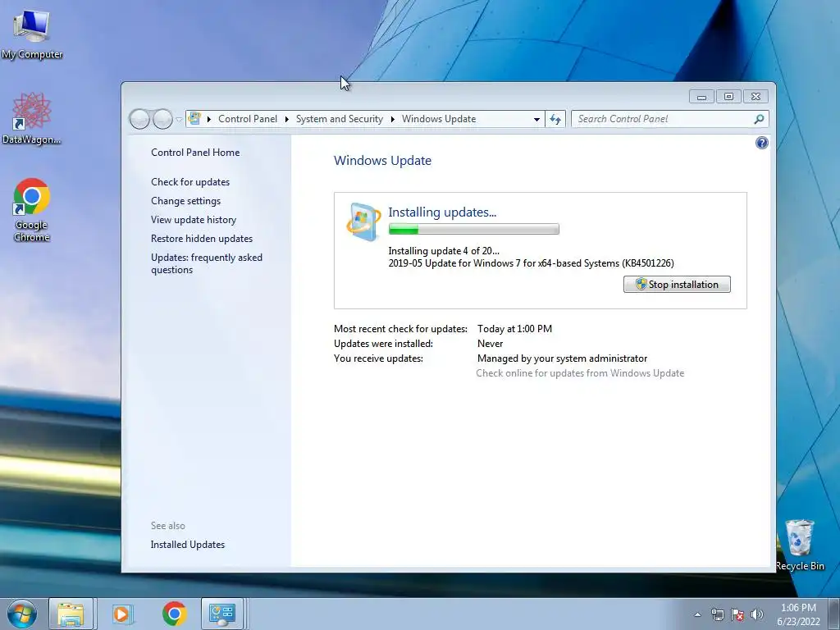
Task: Click the Windows Update shield icon
Action: pos(363,221)
